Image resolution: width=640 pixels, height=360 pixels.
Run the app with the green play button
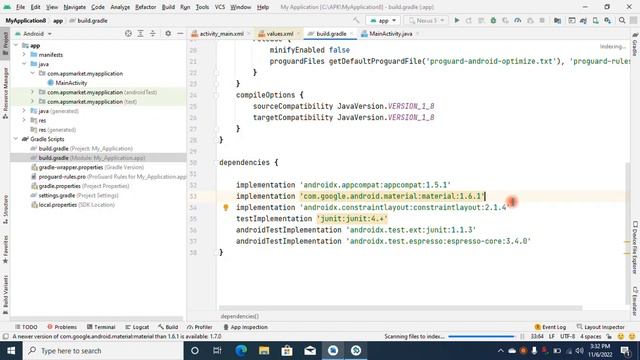(457, 20)
